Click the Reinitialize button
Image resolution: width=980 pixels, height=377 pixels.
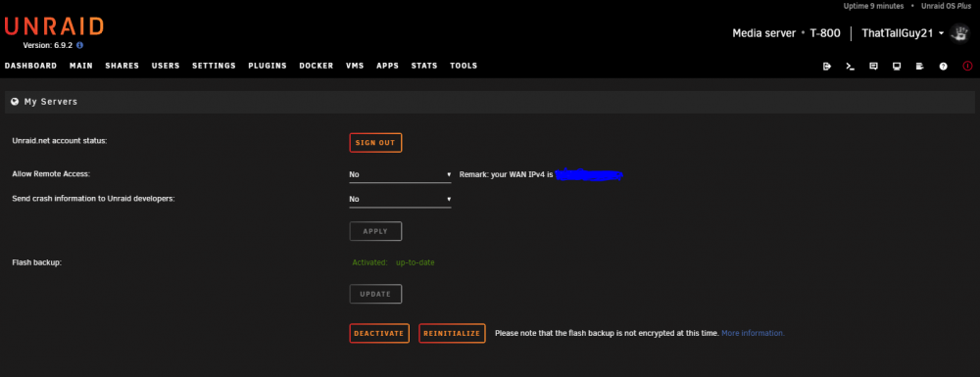pos(452,333)
